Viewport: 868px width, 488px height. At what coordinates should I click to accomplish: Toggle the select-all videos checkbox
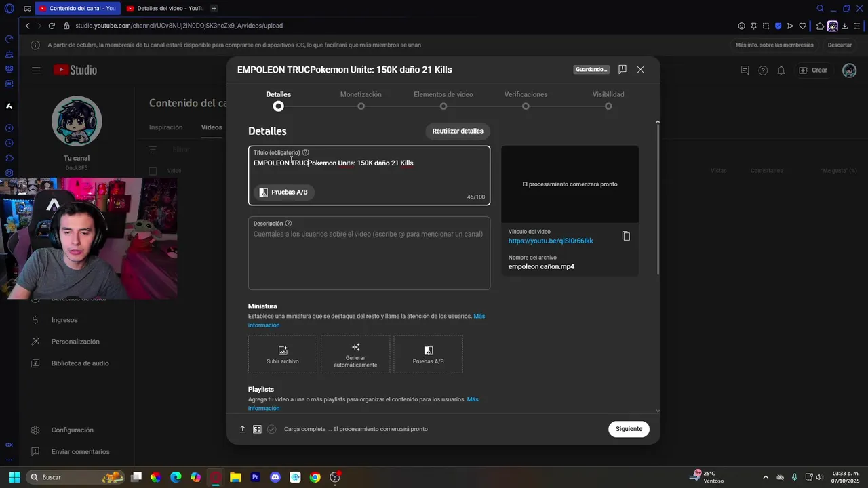pos(153,171)
